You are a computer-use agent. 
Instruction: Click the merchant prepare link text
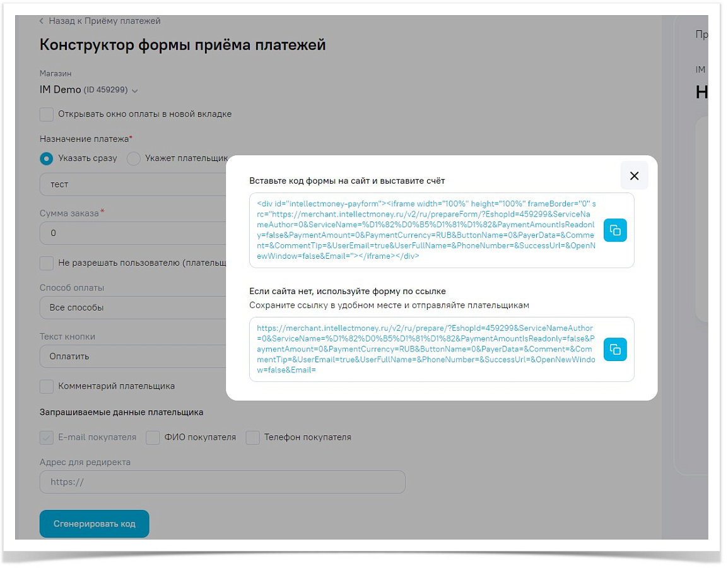pos(426,349)
